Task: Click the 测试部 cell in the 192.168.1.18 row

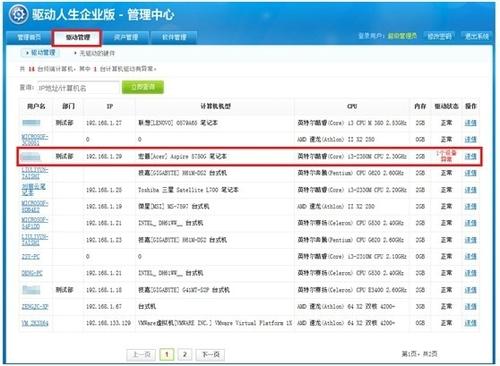Action: tap(64, 290)
